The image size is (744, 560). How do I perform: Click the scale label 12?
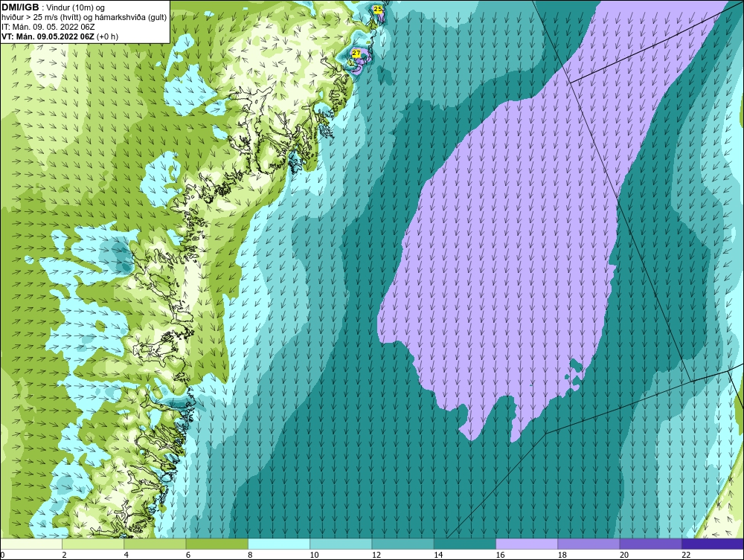pyautogui.click(x=376, y=556)
